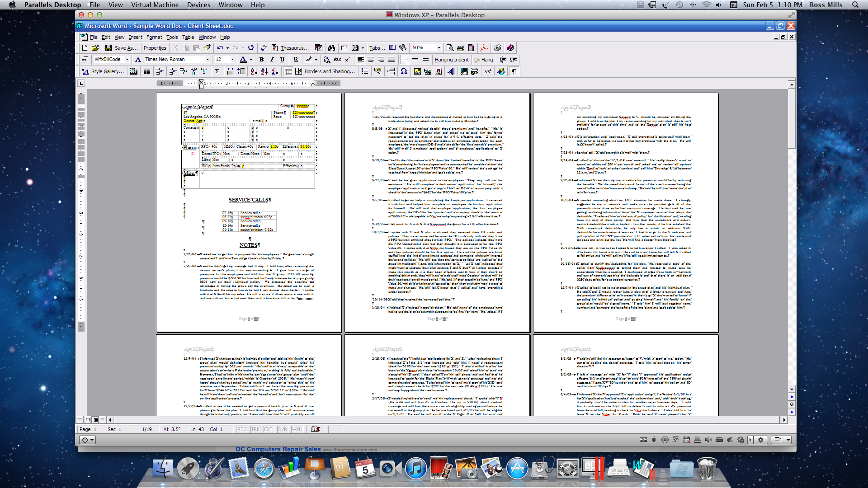Open the Table menu
Viewport: 868px width, 488px height.
[188, 37]
